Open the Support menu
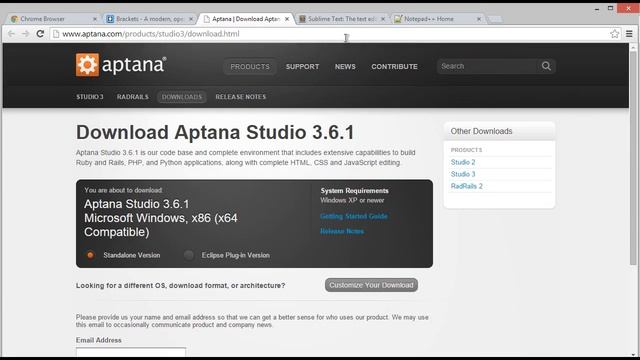 [x=302, y=67]
